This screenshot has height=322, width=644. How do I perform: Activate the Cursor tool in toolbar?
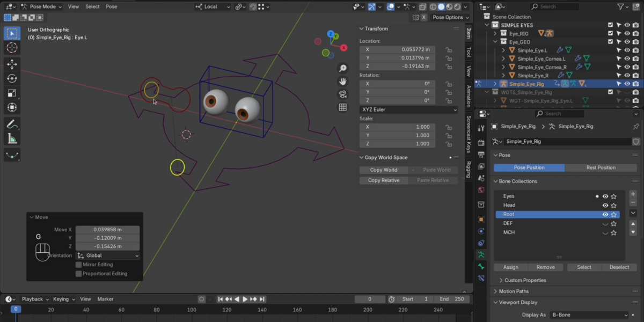point(12,48)
